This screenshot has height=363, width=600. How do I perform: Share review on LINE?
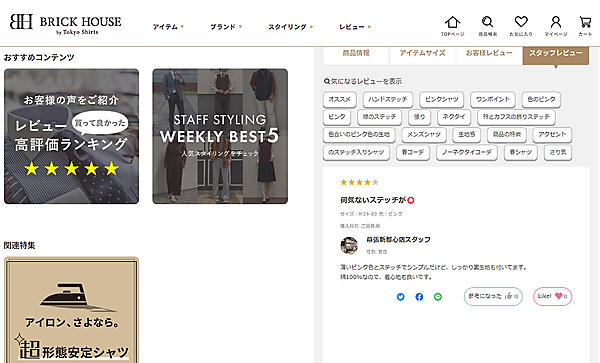tap(438, 297)
